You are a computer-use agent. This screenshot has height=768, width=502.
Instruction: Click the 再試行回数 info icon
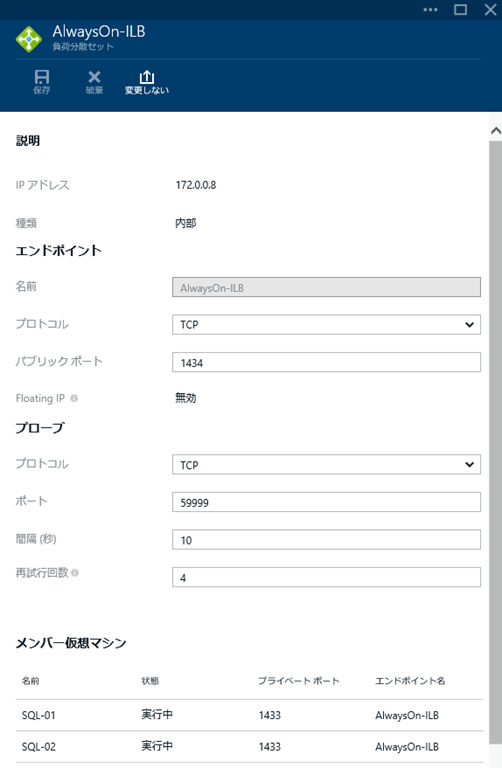pyautogui.click(x=75, y=573)
